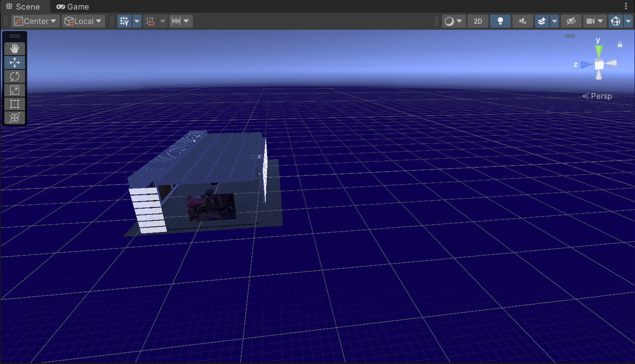Screen dimensions: 635x364
Task: Open the Scene view three-dot options menu
Action: 626,6
